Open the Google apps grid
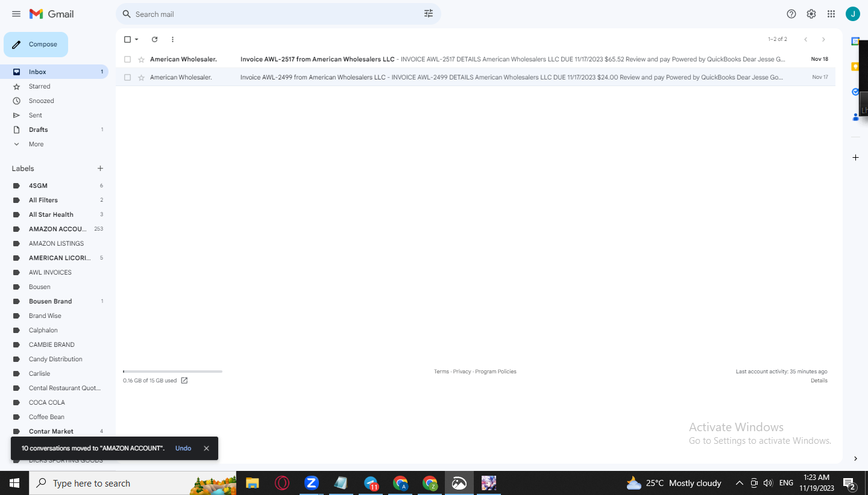Viewport: 868px width, 495px height. [831, 14]
